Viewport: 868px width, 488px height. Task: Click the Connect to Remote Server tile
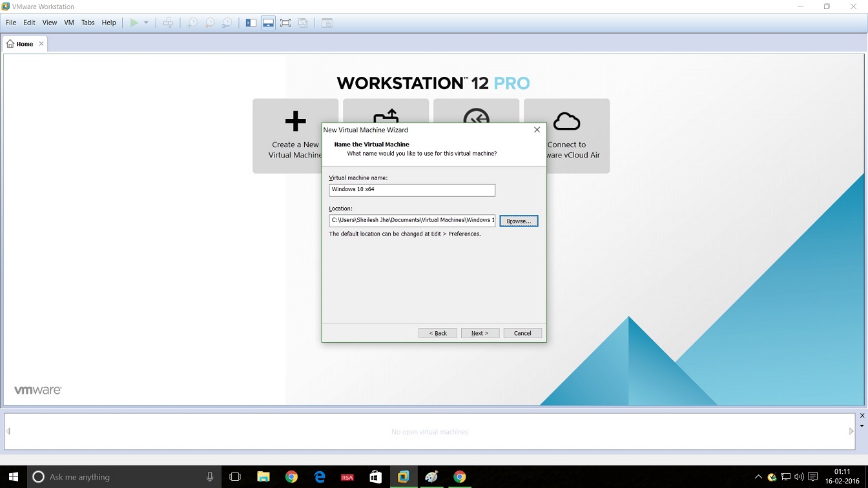476,110
